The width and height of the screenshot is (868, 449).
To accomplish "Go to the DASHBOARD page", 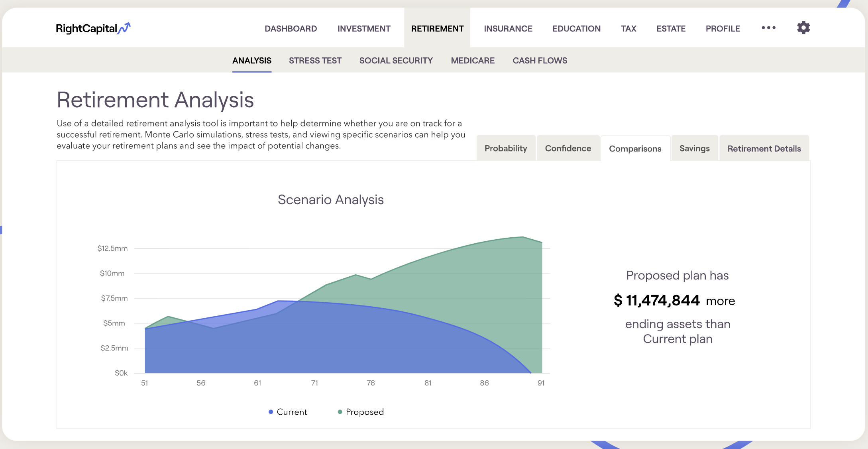I will click(290, 28).
